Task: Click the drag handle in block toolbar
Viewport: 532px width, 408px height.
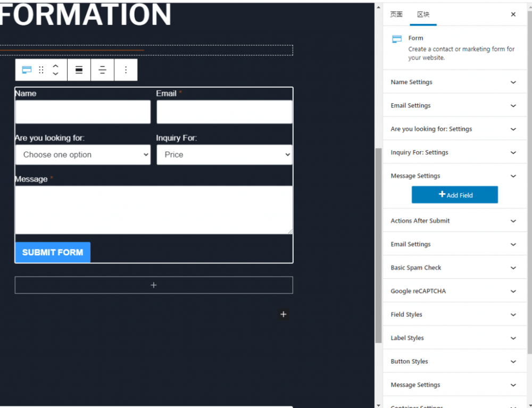Action: 41,70
